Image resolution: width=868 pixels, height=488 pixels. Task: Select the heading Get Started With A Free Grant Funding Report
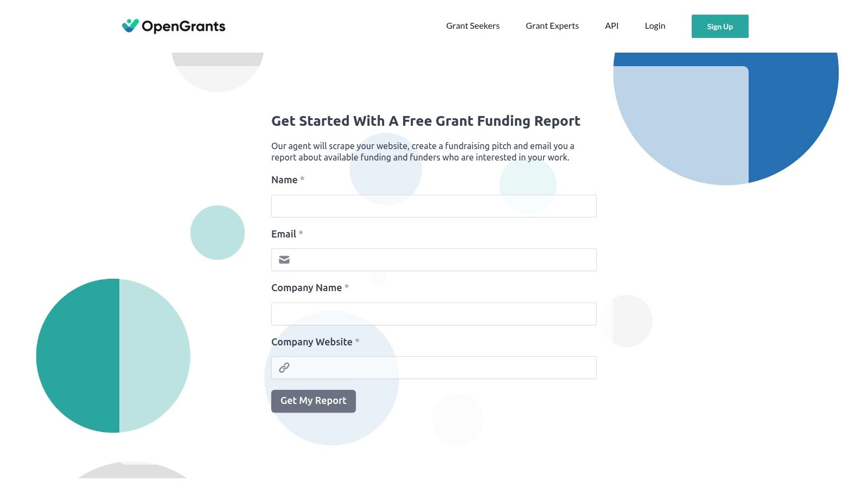pos(425,121)
